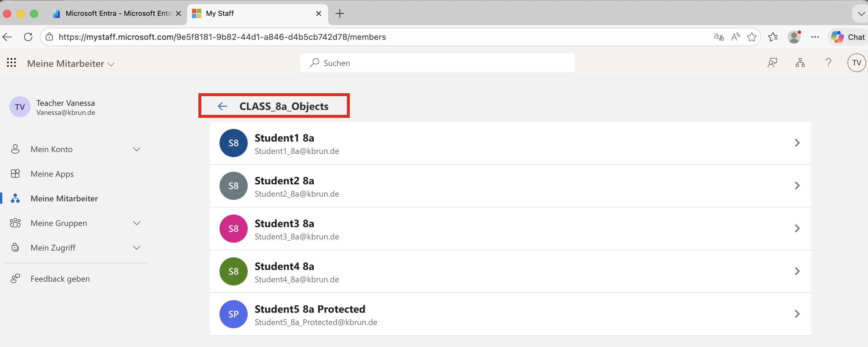Click the feedback person icon in header

(772, 63)
